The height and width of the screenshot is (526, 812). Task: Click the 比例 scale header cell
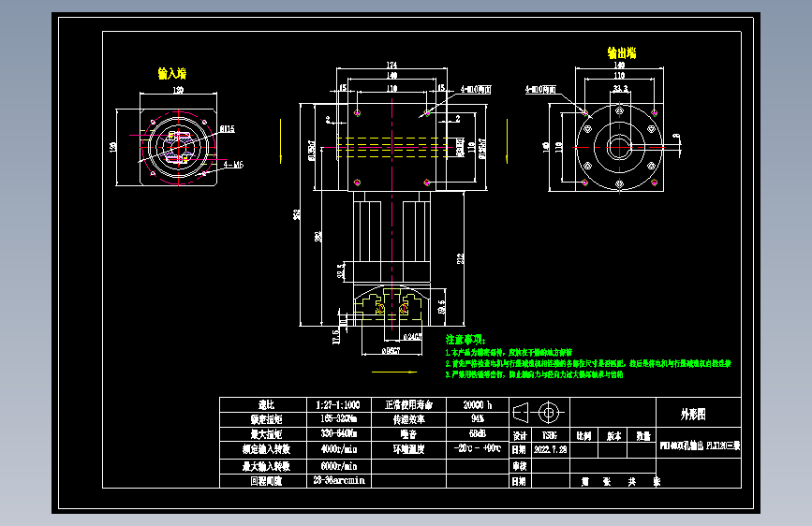tap(584, 436)
